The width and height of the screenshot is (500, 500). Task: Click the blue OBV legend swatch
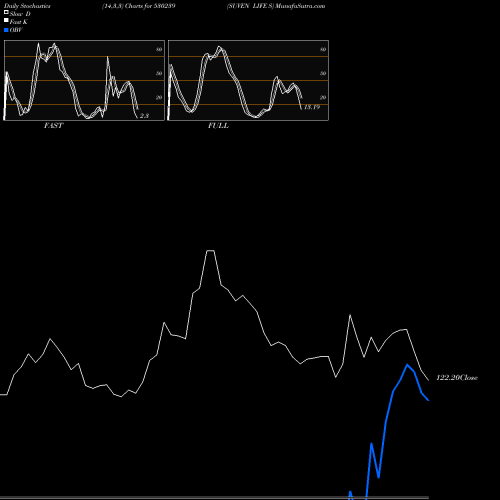[6, 30]
